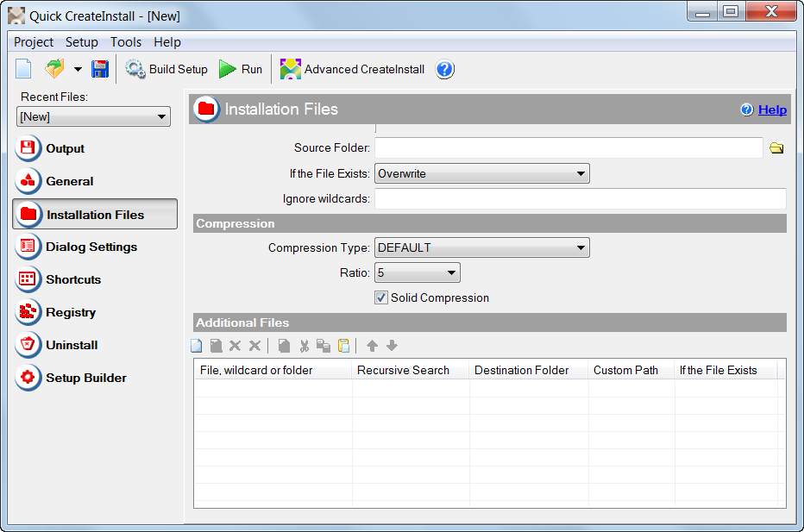Open help via the blue question mark toolbar icon
Viewport: 804px width, 532px height.
(x=444, y=69)
